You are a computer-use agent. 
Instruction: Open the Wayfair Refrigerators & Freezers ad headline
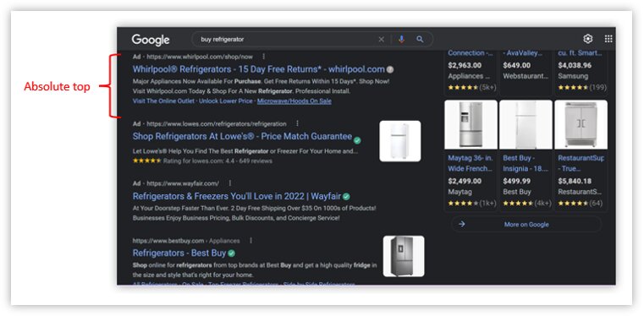237,196
